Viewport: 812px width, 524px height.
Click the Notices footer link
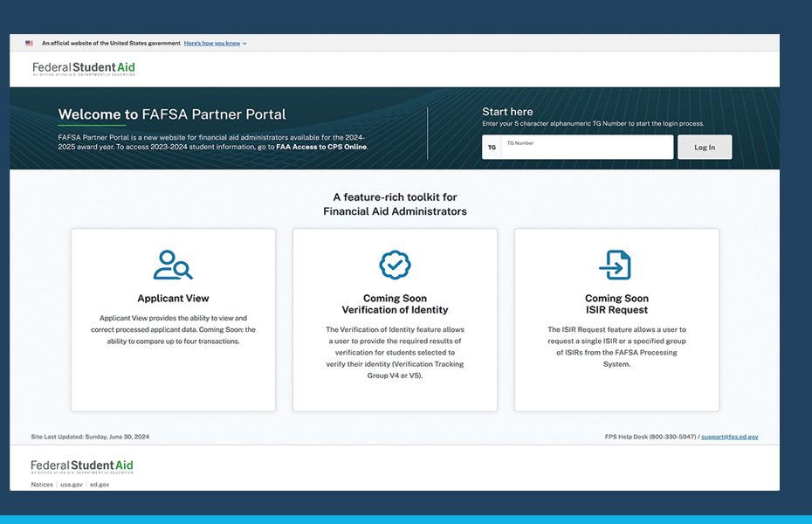40,484
